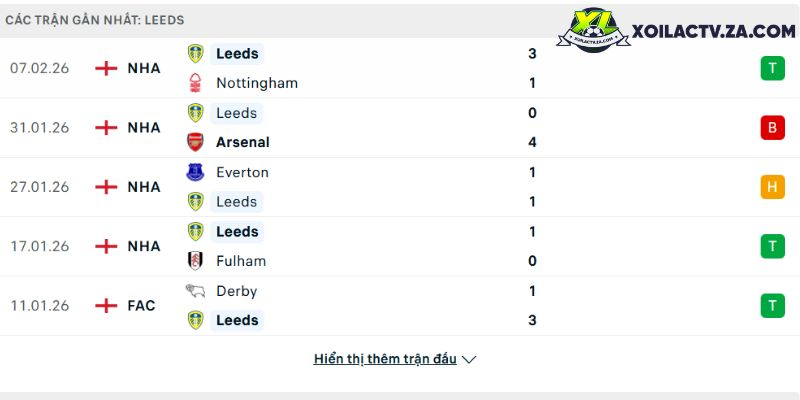
Task: Click the red B result badge
Action: 772,128
